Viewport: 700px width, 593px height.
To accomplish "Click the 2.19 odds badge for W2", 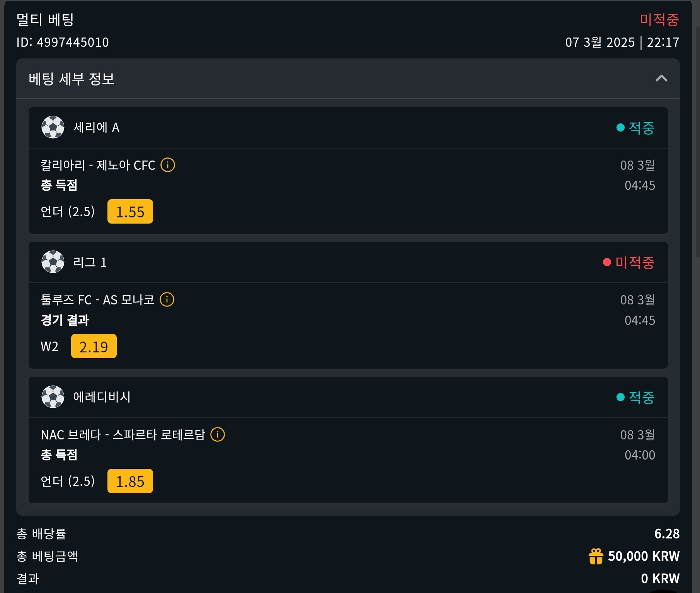I will (94, 346).
